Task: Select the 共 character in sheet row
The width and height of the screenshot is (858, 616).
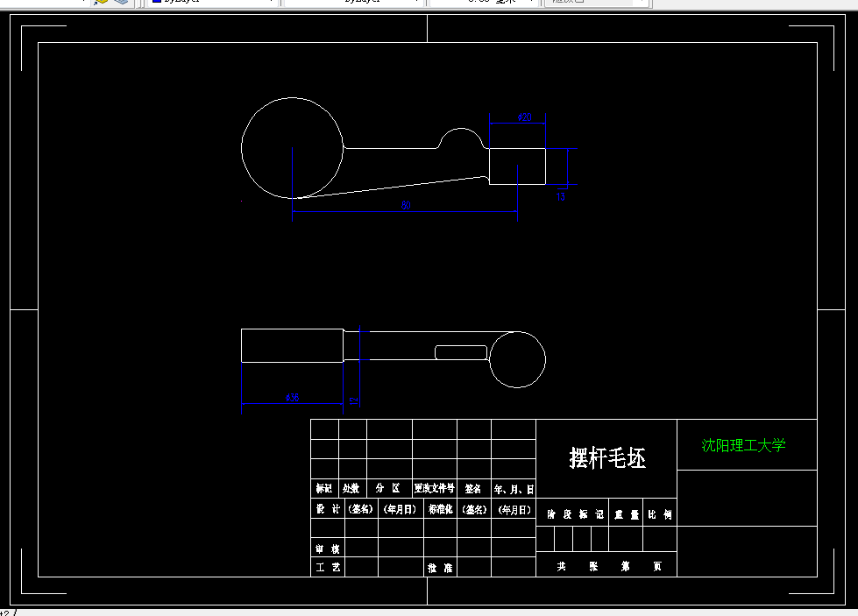Action: [562, 566]
